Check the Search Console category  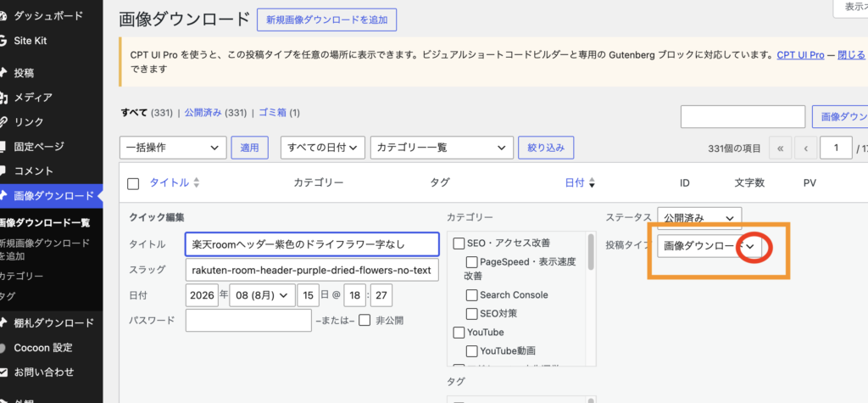point(471,295)
